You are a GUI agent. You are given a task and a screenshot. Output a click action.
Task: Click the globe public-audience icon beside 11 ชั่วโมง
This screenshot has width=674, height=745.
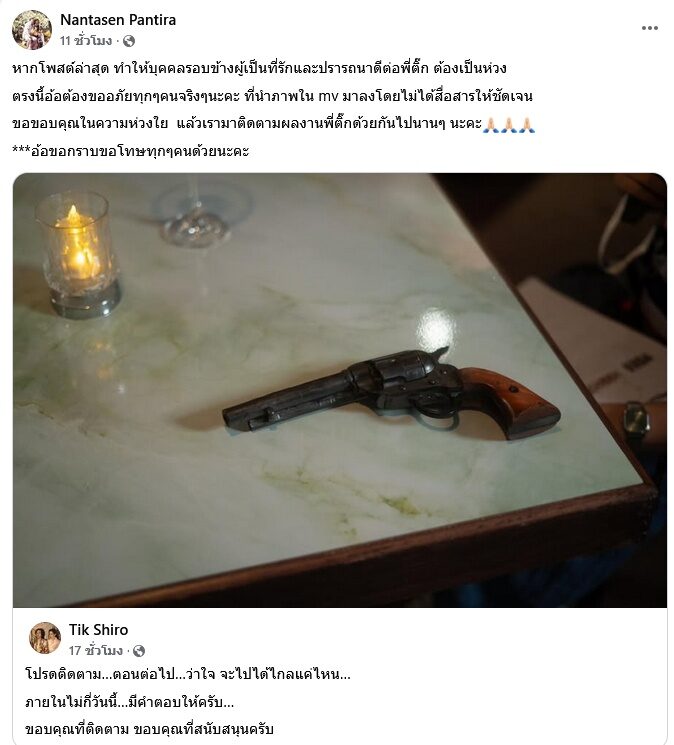click(x=129, y=41)
